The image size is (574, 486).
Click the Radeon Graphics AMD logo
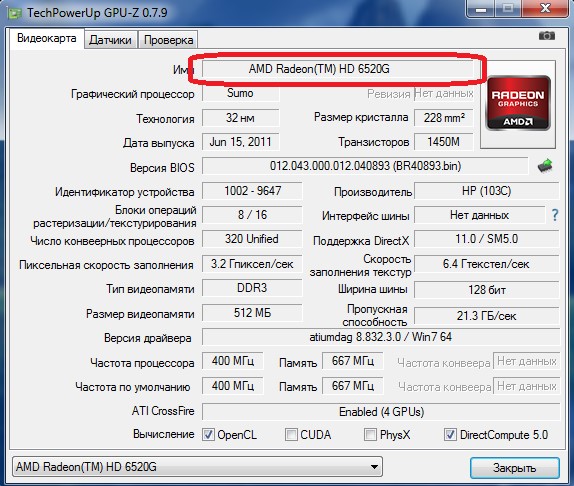pos(518,103)
